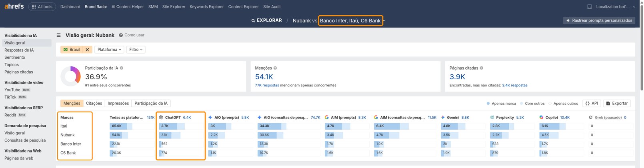
Task: Click the window icon beside Localization bot
Action: 590,7
